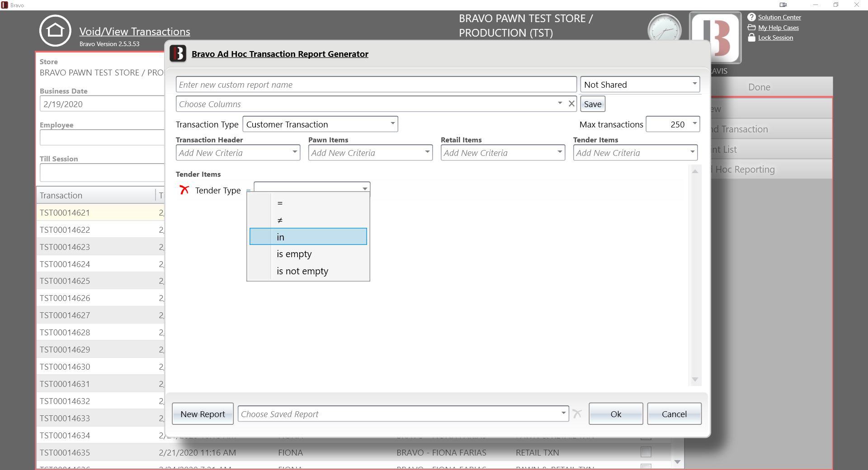Select transaction row TST00014624

click(x=100, y=264)
